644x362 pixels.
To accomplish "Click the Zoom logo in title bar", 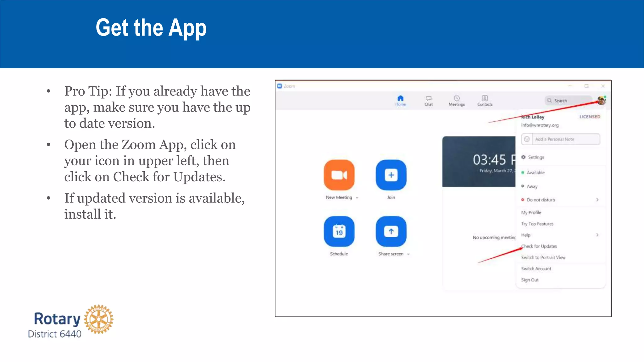I will pos(280,86).
